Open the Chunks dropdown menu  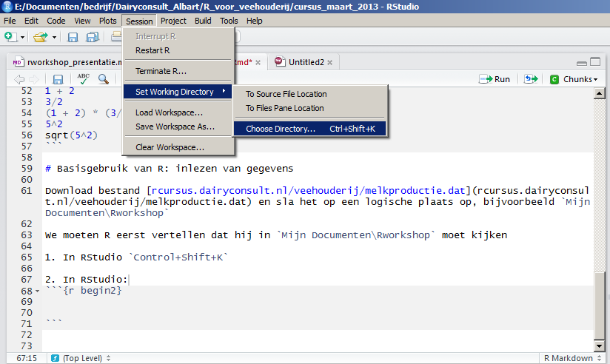pos(574,79)
